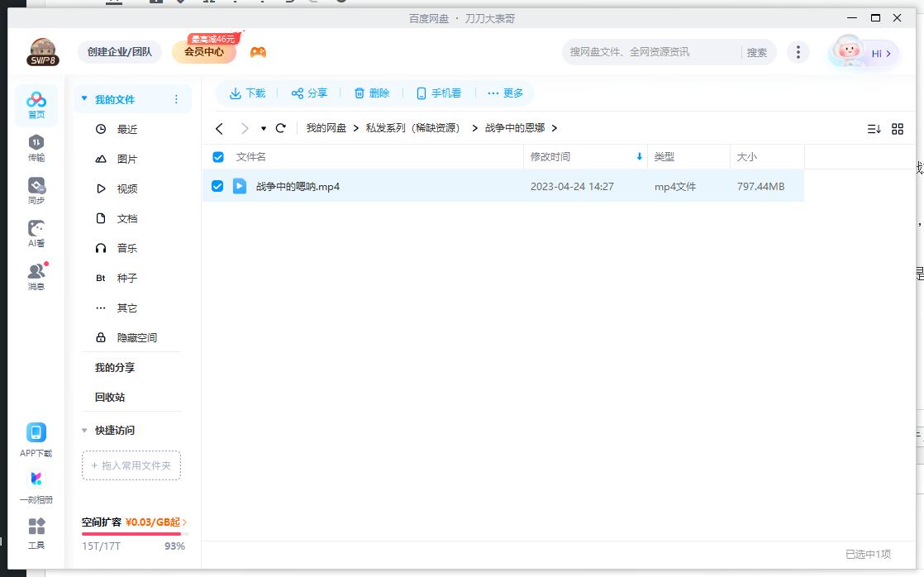Refresh the file list
The image size is (924, 577).
[281, 128]
